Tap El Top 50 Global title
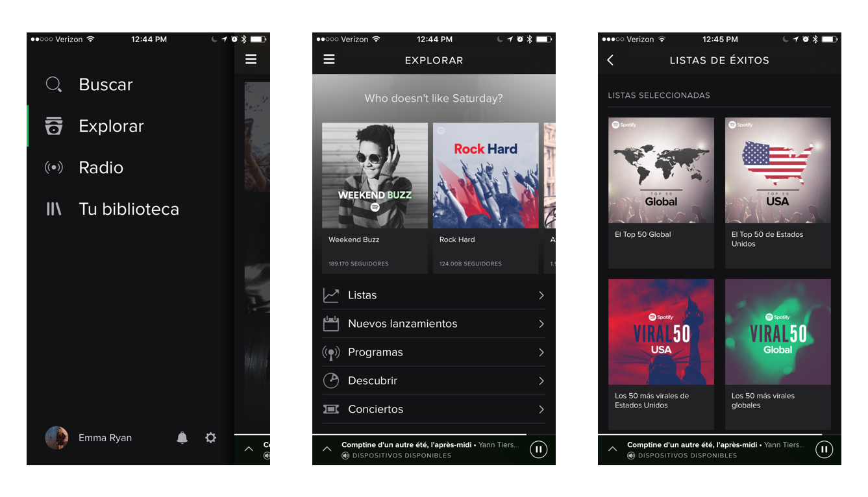The image size is (868, 497). pyautogui.click(x=643, y=234)
